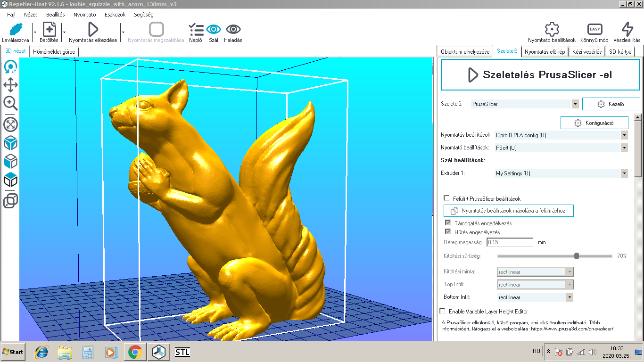Open the Nézet menu
The image size is (644, 362).
(x=31, y=15)
